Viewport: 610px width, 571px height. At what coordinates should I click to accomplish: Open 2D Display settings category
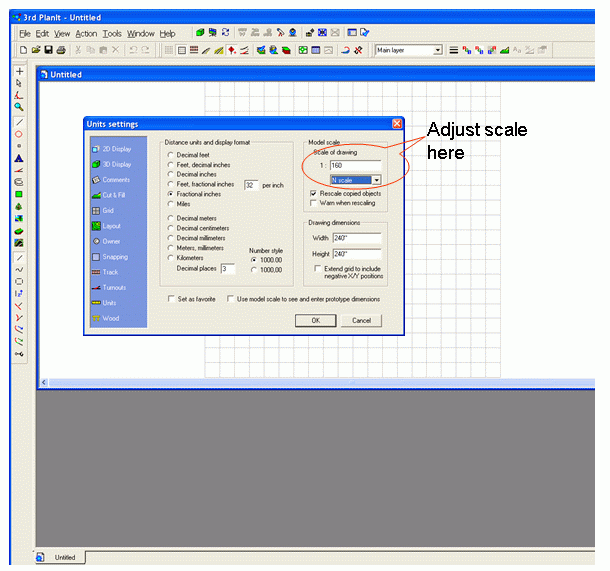click(112, 149)
